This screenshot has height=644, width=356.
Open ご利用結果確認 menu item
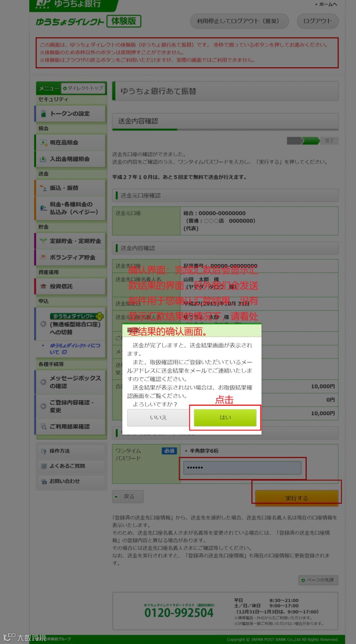[x=70, y=426]
